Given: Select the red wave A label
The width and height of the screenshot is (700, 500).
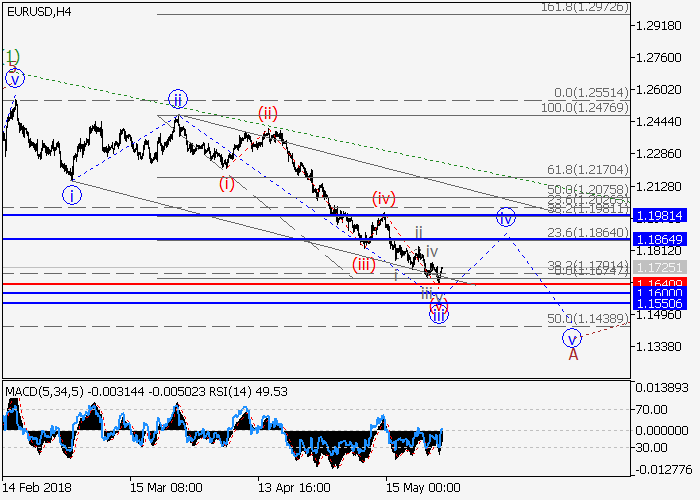Looking at the screenshot, I should coord(573,354).
